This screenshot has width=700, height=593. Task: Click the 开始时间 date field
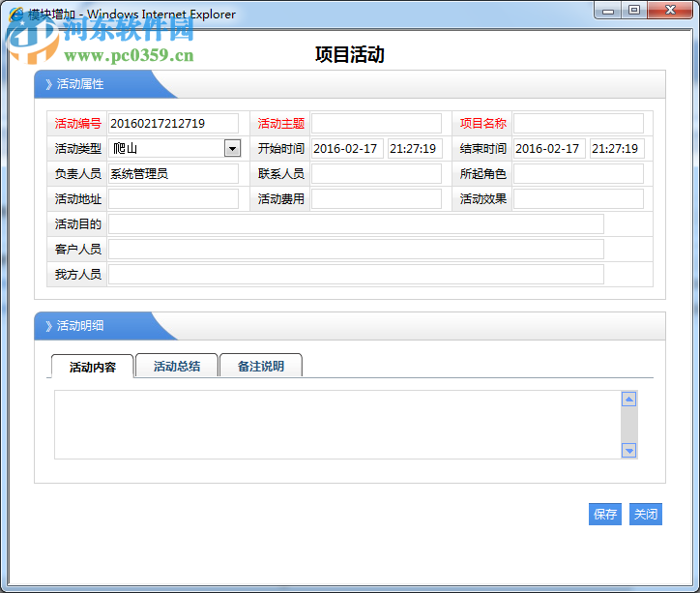click(x=347, y=148)
